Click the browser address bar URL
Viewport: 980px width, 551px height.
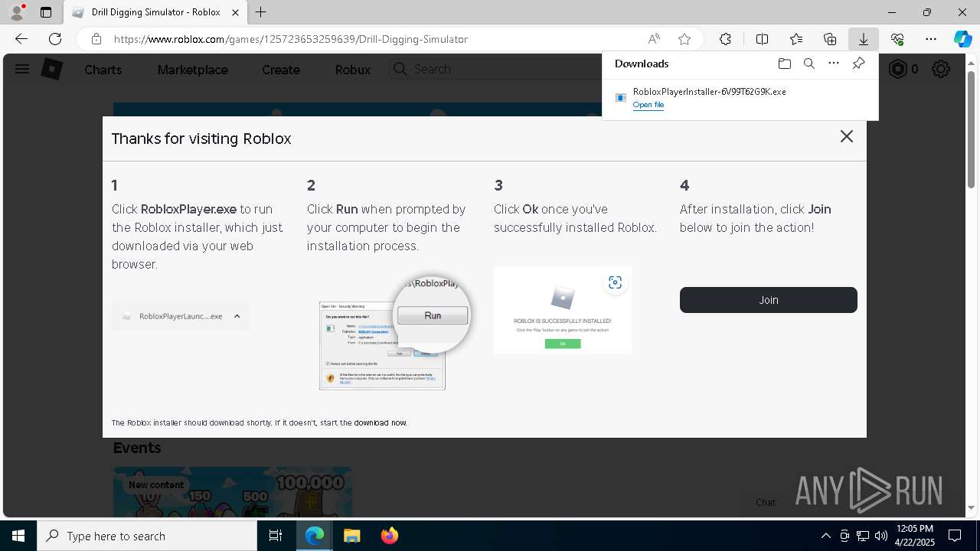[x=291, y=39]
